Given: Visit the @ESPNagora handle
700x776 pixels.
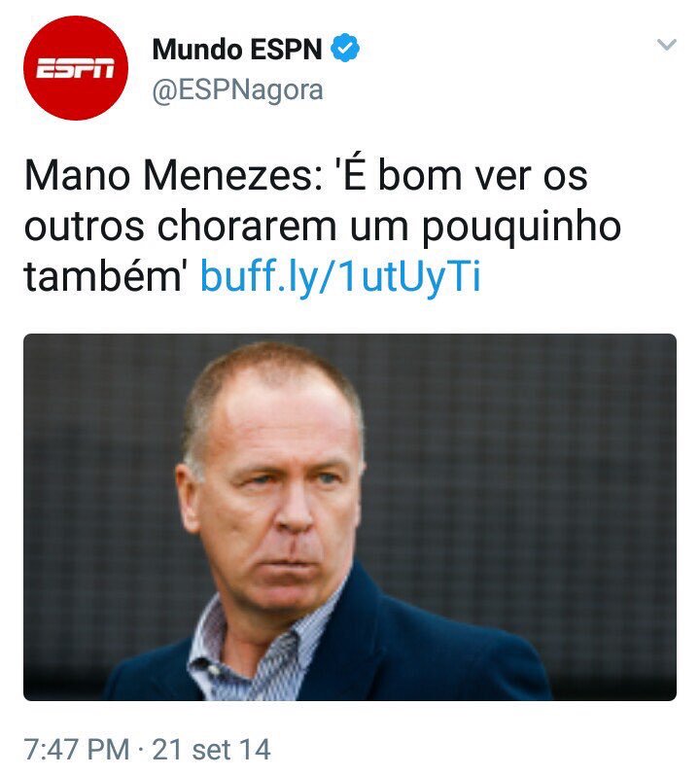Looking at the screenshot, I should click(x=237, y=90).
